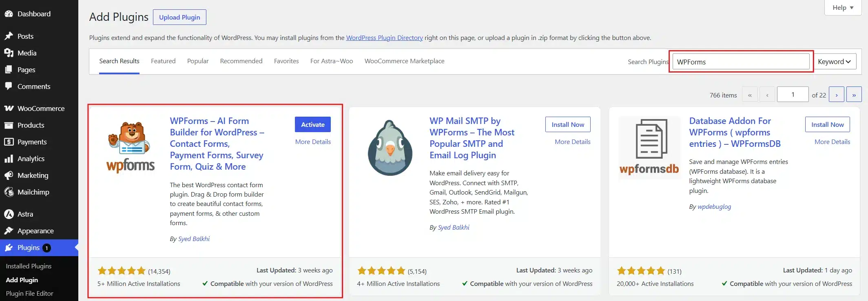Activate the WPForms plugin
The height and width of the screenshot is (301, 868).
[x=313, y=124]
